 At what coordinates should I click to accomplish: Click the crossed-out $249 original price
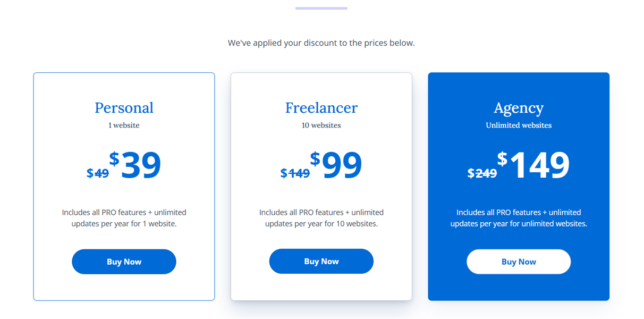click(482, 173)
